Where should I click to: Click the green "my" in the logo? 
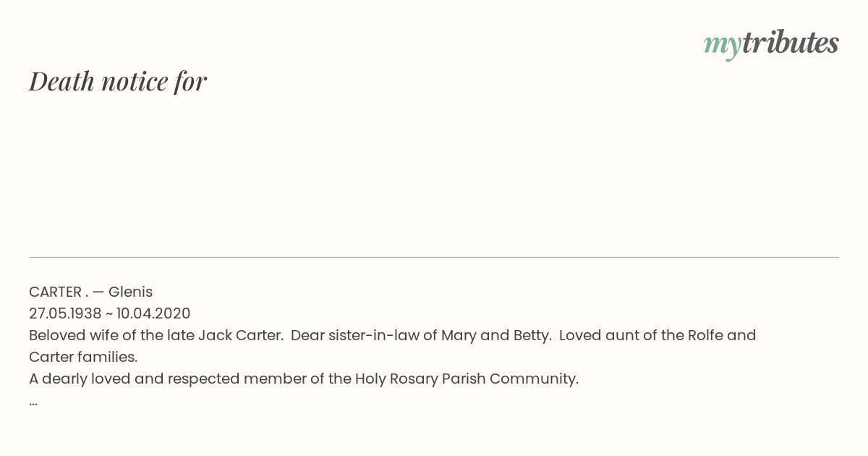(x=722, y=45)
